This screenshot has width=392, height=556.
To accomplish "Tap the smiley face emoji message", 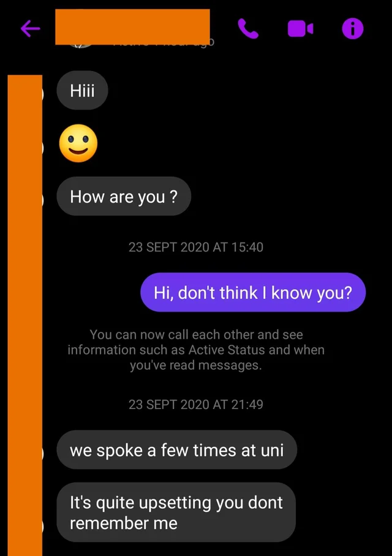I will (x=78, y=143).
